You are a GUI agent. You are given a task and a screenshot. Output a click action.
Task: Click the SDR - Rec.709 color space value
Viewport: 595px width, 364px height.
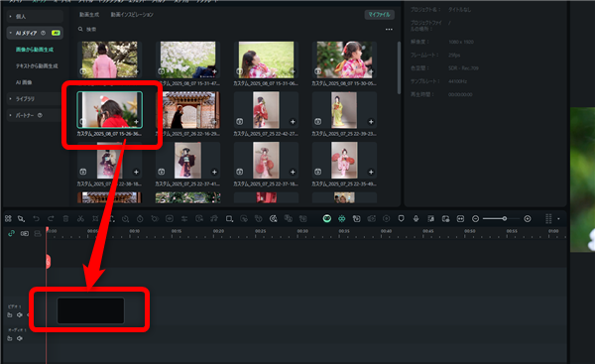point(463,68)
